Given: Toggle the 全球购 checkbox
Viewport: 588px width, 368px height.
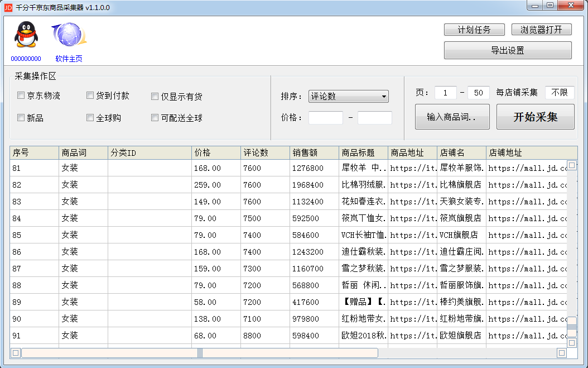Looking at the screenshot, I should 90,118.
